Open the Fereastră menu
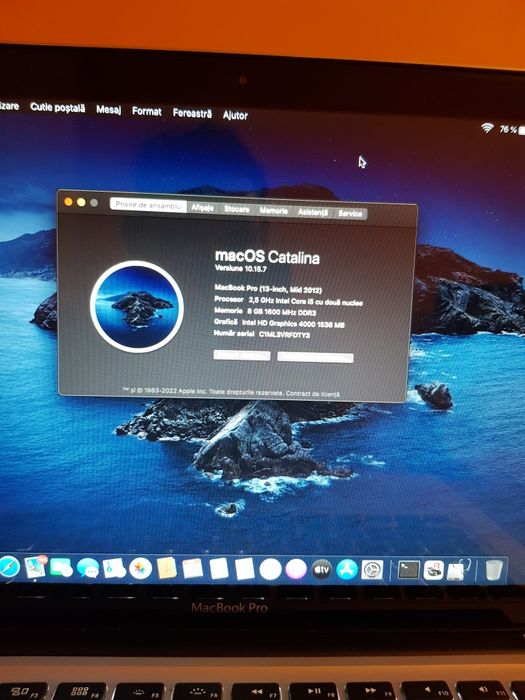This screenshot has height=700, width=525. click(x=192, y=113)
